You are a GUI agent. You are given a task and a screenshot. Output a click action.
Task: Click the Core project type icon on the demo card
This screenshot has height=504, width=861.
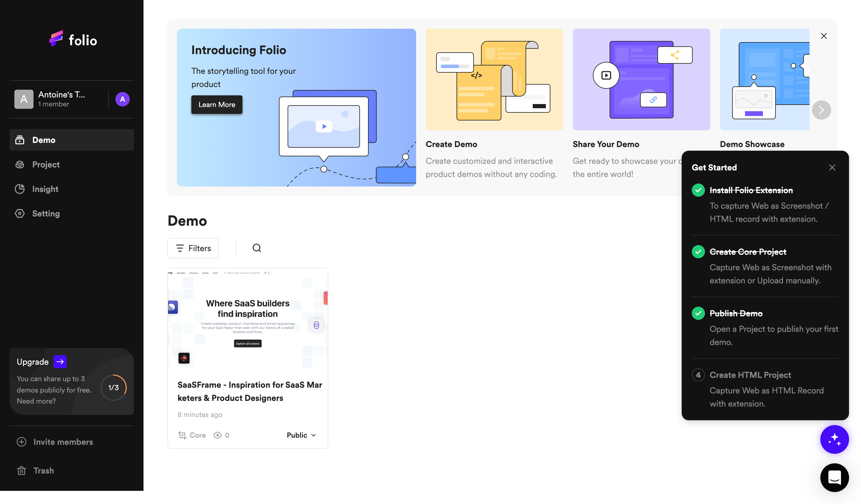[x=182, y=435]
